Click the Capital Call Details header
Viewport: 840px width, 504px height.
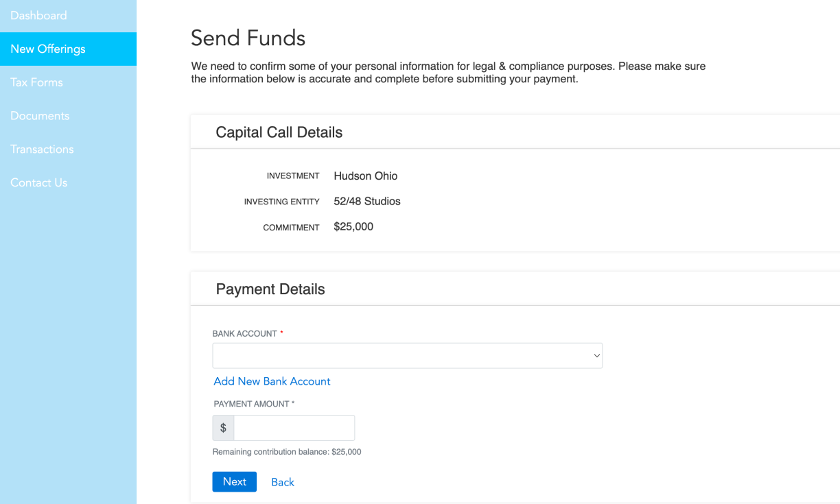(x=279, y=132)
